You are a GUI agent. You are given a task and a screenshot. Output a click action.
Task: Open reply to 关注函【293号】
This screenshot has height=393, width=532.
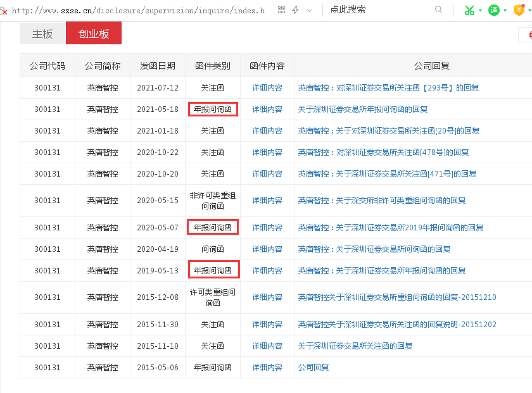tap(388, 88)
